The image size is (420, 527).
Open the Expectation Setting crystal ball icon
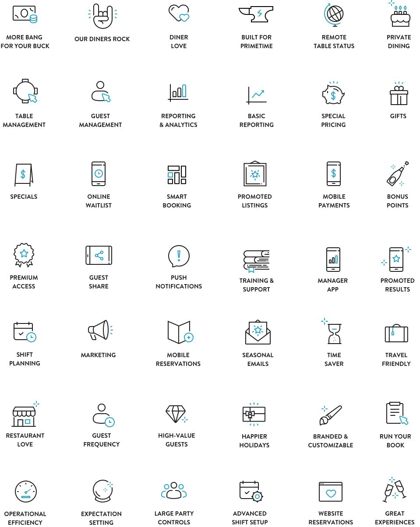coord(101,491)
